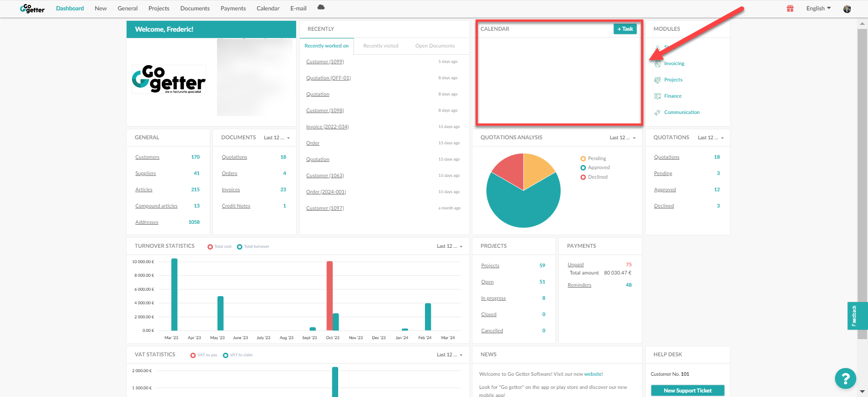Click the Go Getter logo in navbar
Viewport: 868px width, 397px height.
(32, 9)
